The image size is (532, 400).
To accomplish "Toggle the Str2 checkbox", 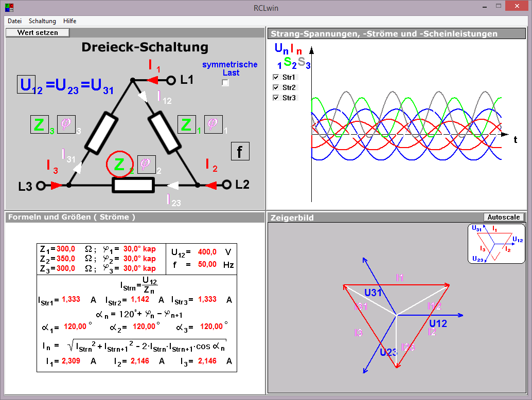I will pyautogui.click(x=276, y=87).
